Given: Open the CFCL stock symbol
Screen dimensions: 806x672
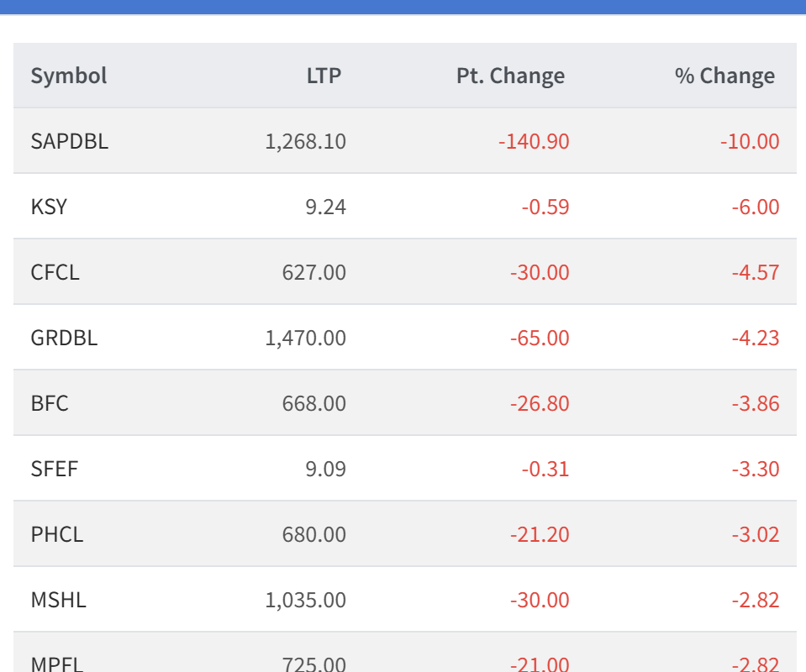Looking at the screenshot, I should coord(55,272).
